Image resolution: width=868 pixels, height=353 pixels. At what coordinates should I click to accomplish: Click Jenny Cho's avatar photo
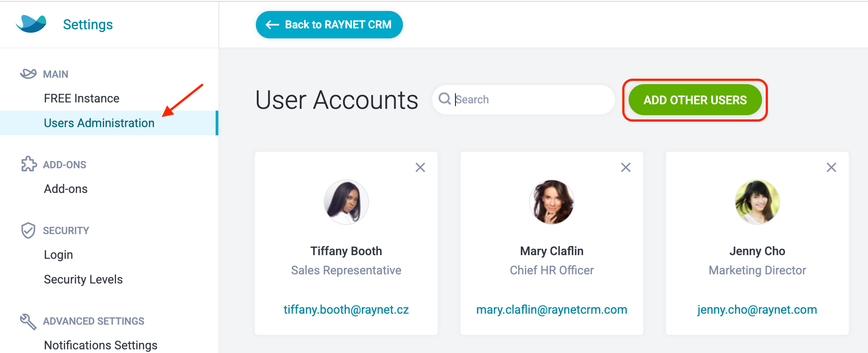tap(757, 202)
